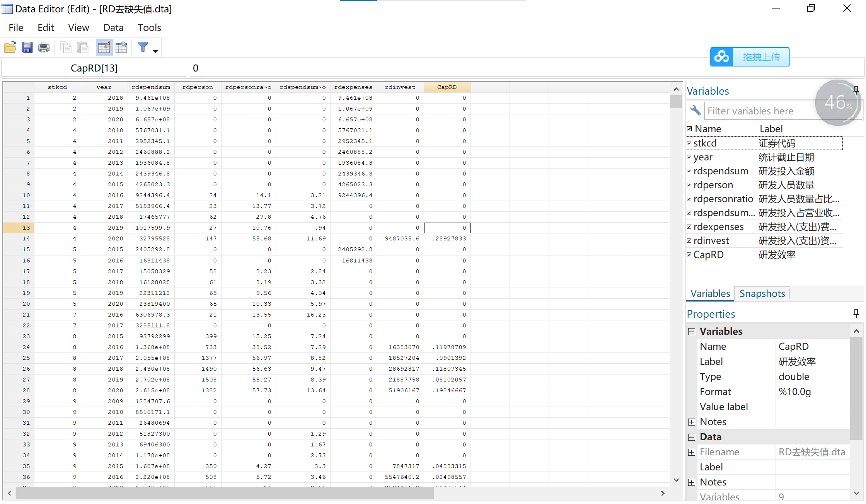This screenshot has width=866, height=504.
Task: Switch to Browse mode data icon
Action: (121, 48)
